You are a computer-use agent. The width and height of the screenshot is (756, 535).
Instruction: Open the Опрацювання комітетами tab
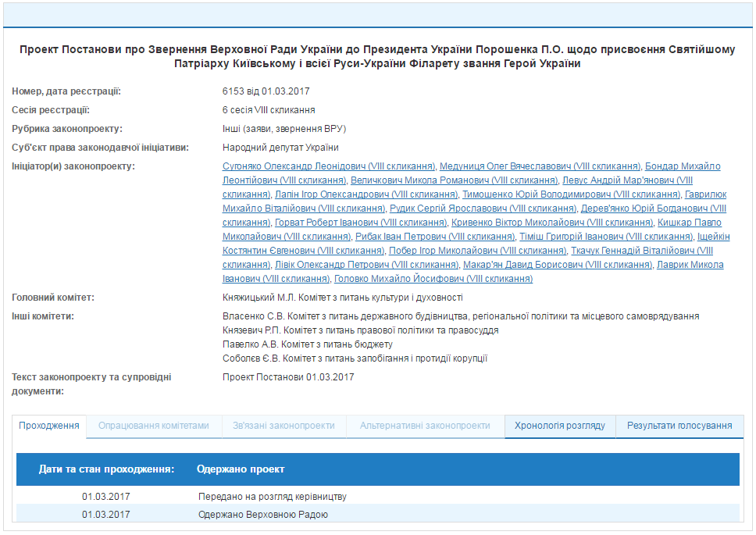click(x=153, y=426)
